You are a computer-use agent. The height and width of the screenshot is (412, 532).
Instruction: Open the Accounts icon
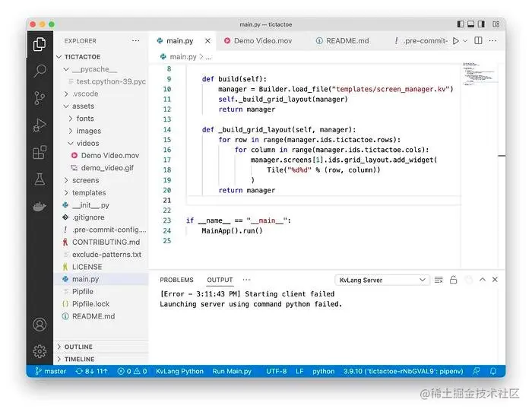40,325
